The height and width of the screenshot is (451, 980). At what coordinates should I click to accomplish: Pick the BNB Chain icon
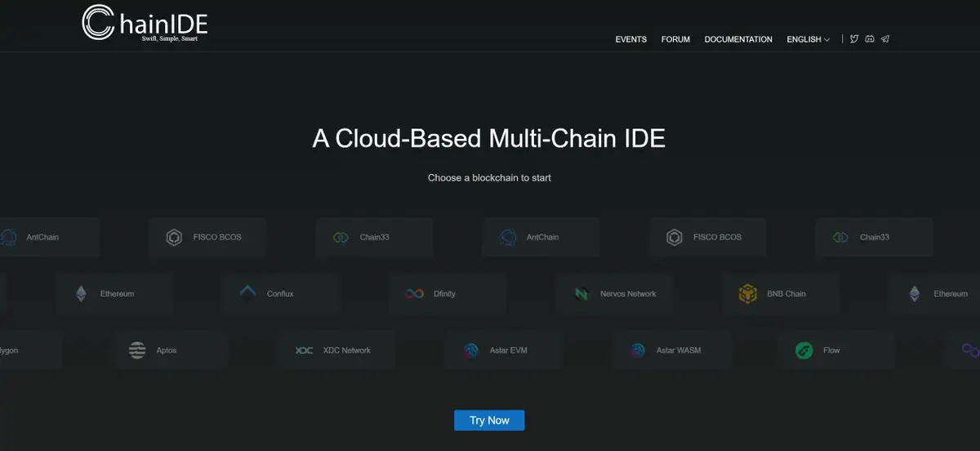(x=748, y=293)
